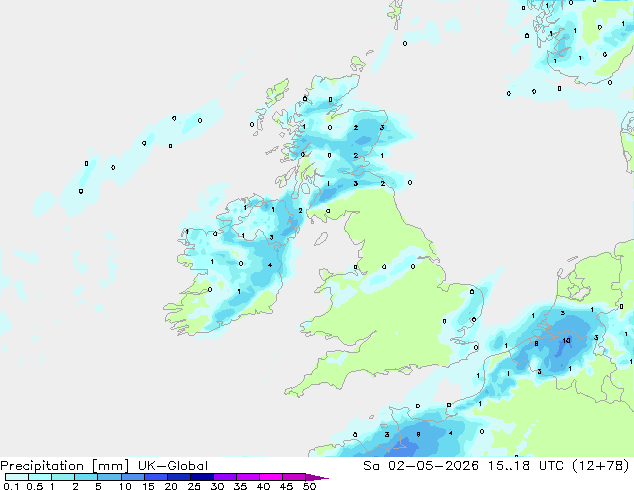
Task: Click the 'Precipitation [mm]' title text
Action: [x=65, y=466]
